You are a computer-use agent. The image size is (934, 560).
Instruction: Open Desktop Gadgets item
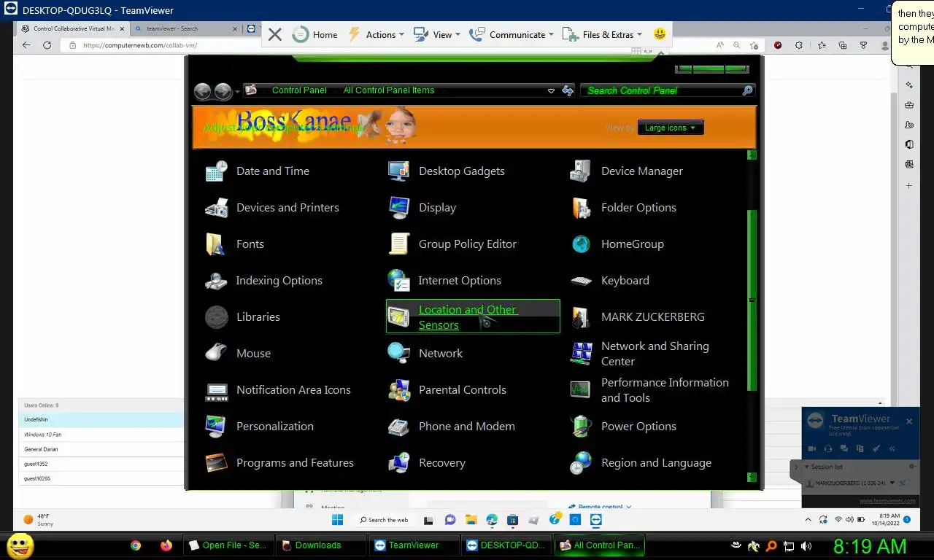pyautogui.click(x=446, y=171)
